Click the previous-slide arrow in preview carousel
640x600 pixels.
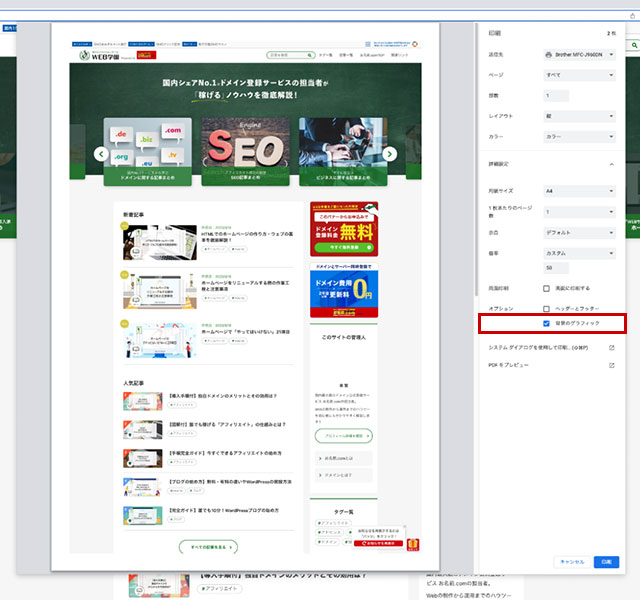pos(101,154)
